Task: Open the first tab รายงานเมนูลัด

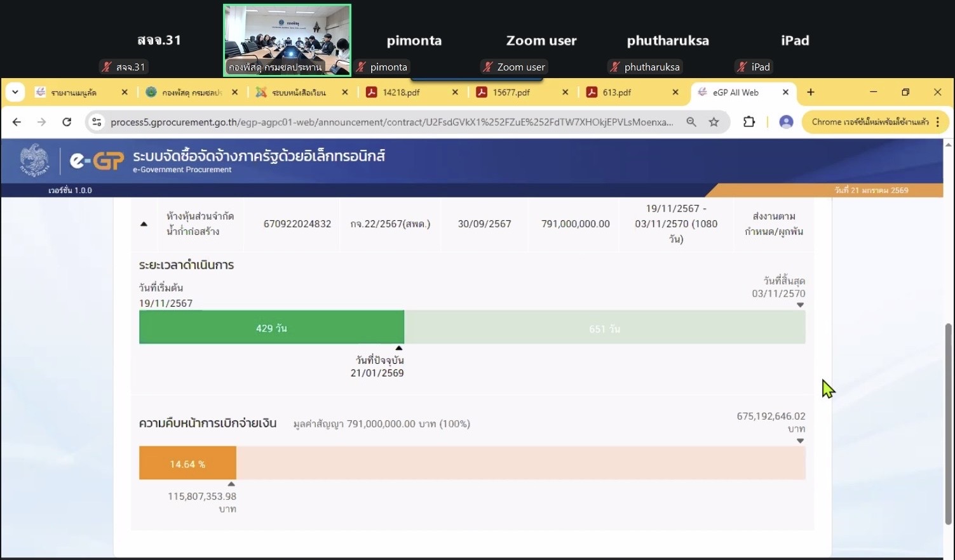Action: [x=81, y=92]
